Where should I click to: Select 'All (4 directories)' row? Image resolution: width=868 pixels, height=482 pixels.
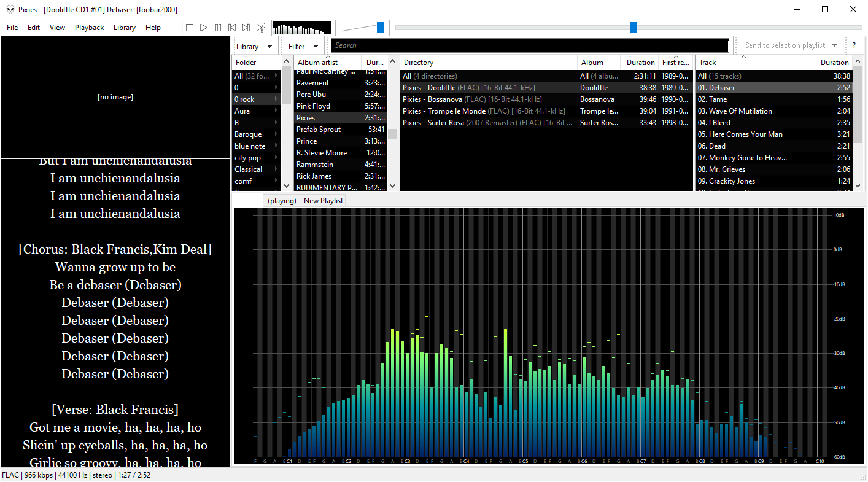pyautogui.click(x=546, y=76)
